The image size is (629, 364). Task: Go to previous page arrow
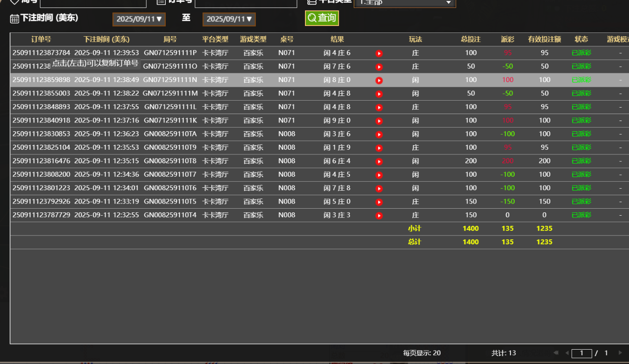pyautogui.click(x=566, y=353)
